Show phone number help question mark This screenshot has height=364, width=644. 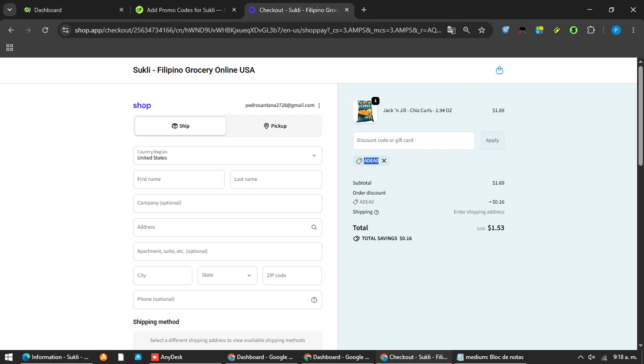tap(314, 300)
